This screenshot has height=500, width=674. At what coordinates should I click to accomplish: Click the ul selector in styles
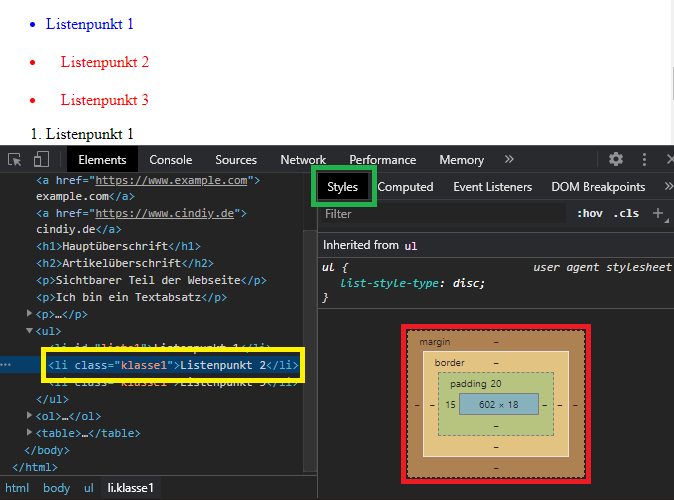(x=328, y=267)
